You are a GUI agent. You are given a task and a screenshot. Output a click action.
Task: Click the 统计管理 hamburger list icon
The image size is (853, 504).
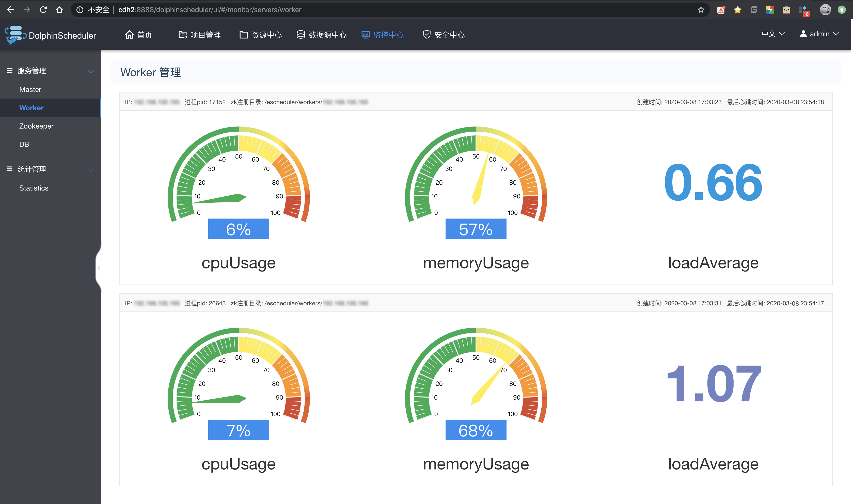[9, 169]
